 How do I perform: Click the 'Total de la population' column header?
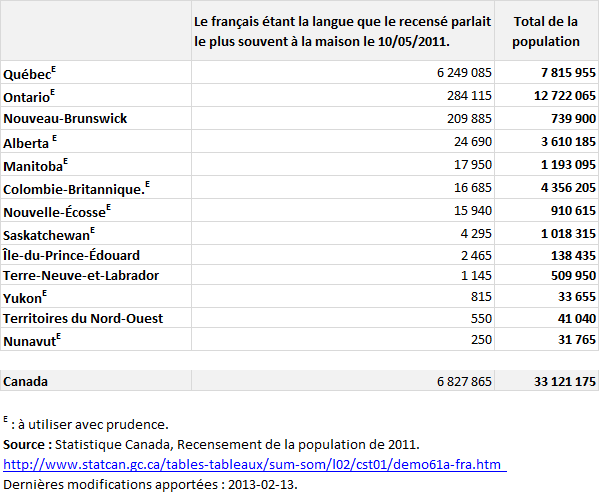(x=545, y=31)
